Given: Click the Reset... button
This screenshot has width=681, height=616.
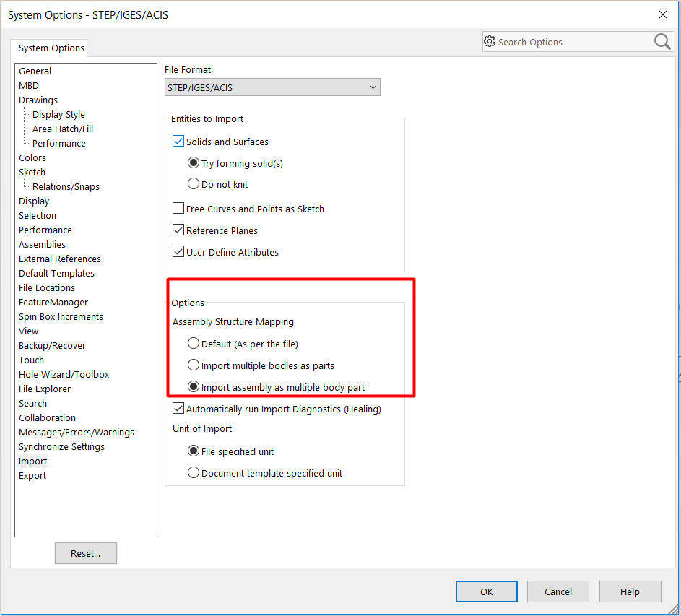Looking at the screenshot, I should [x=85, y=553].
